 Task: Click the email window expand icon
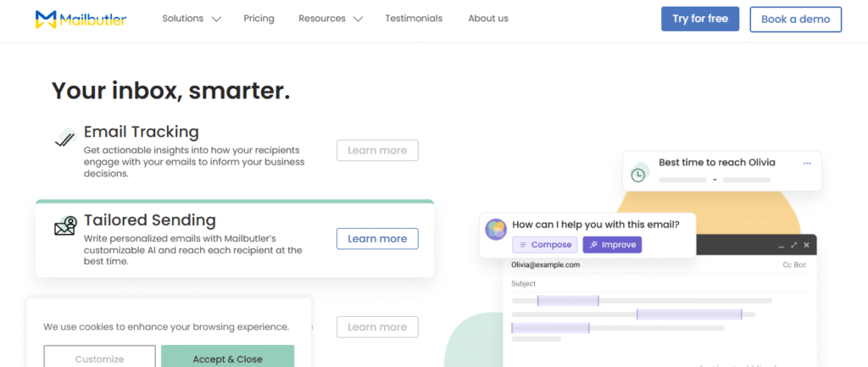pyautogui.click(x=793, y=245)
